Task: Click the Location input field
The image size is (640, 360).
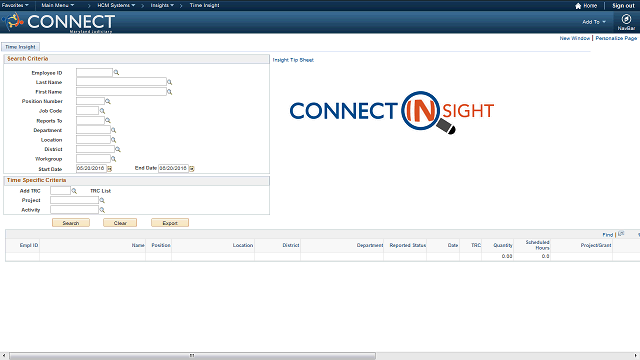Action: click(x=93, y=140)
